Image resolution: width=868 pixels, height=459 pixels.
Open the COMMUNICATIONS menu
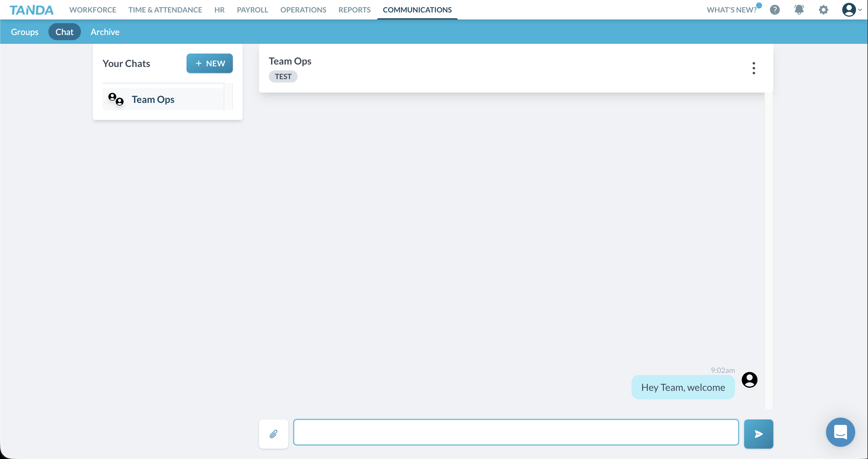(417, 10)
